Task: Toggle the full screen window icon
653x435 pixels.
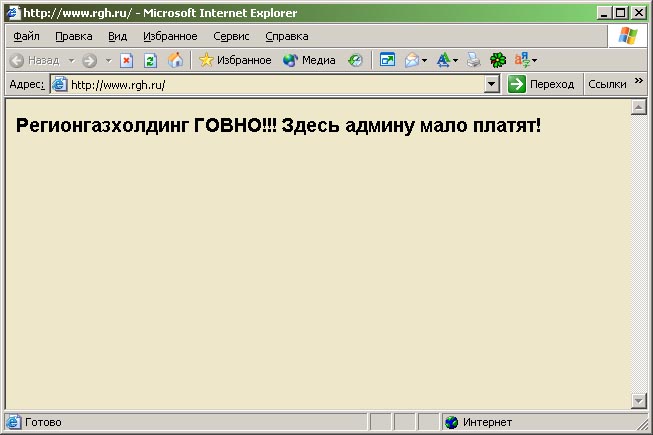Action: [387, 60]
